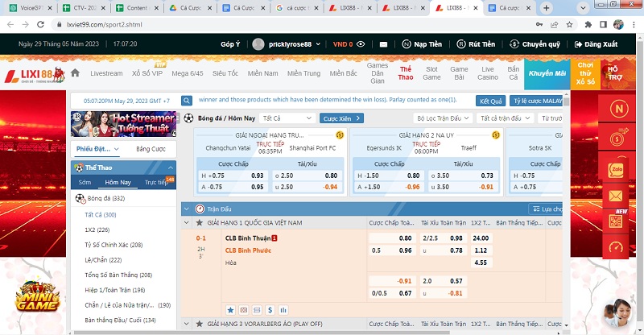The image size is (644, 335).
Task: Open the Tỷ lệ cược MALAY selector
Action: [537, 101]
